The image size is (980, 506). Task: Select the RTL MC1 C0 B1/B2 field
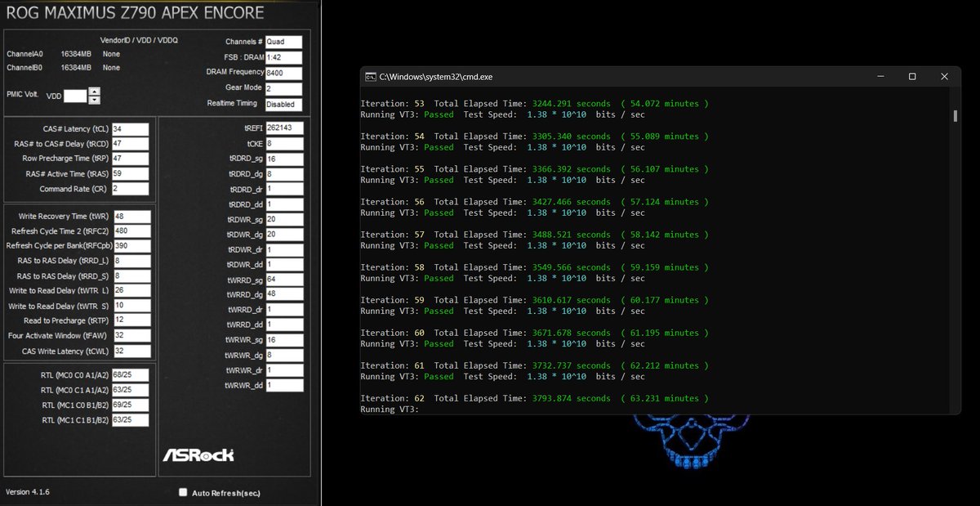pos(131,405)
